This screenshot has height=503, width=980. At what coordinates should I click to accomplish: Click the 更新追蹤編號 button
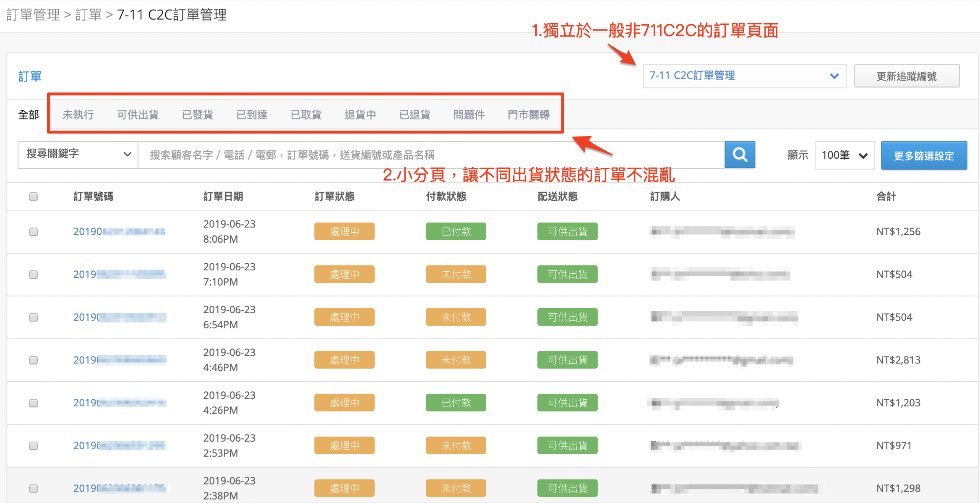point(907,76)
